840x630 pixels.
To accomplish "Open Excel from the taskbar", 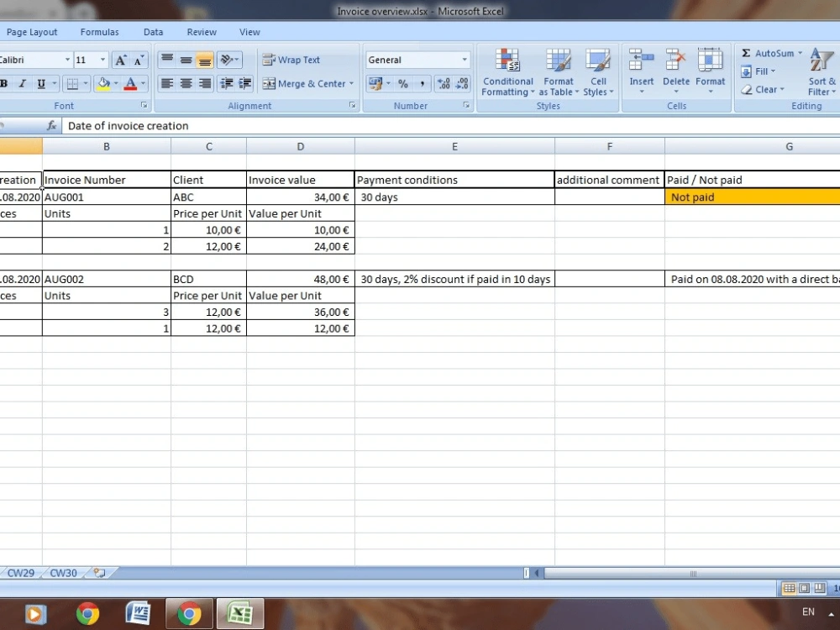I will click(239, 613).
